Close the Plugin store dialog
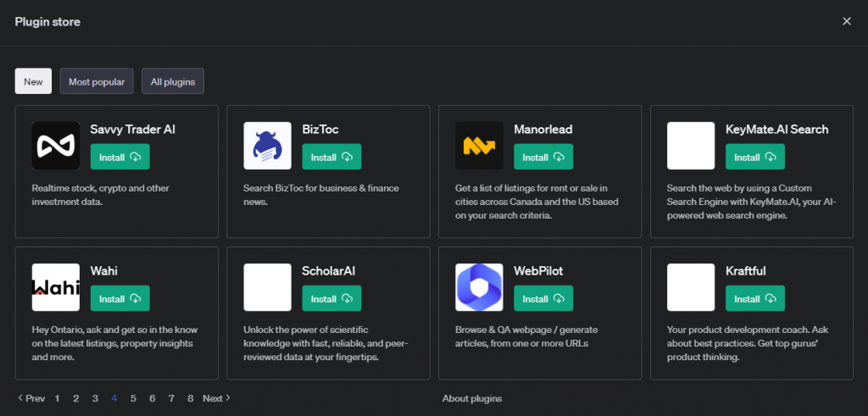This screenshot has height=416, width=868. pos(847,21)
